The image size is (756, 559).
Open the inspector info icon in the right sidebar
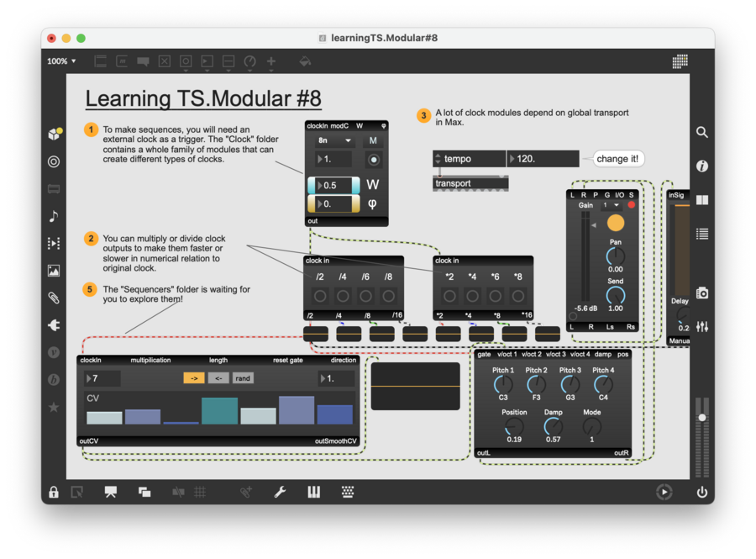[701, 166]
